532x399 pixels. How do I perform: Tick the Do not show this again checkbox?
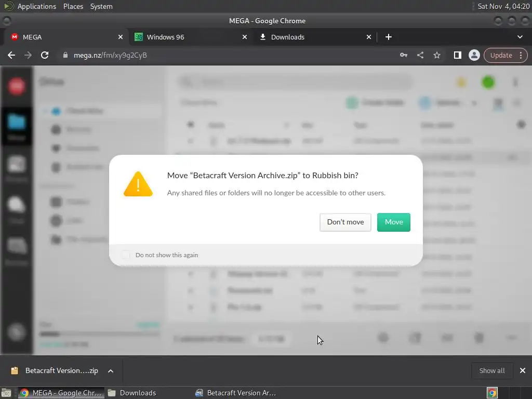[126, 255]
